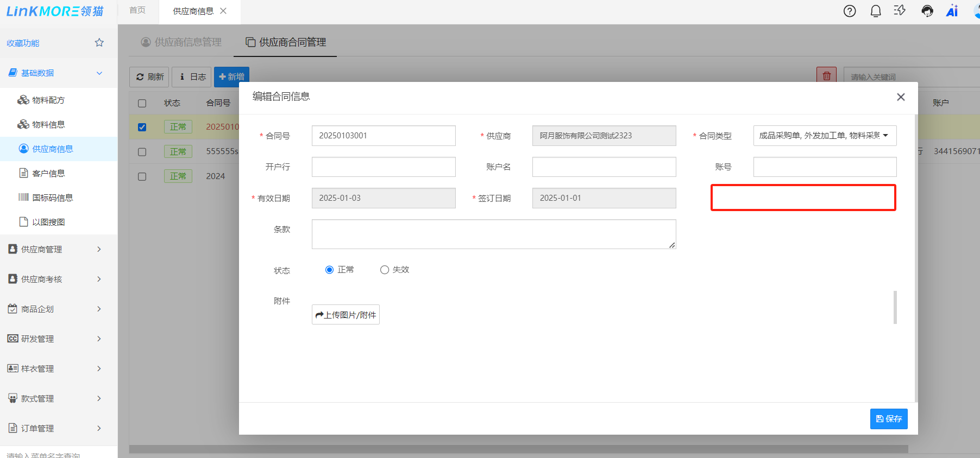Click the 刷新 refresh button
The width and height of the screenshot is (980, 458).
149,77
